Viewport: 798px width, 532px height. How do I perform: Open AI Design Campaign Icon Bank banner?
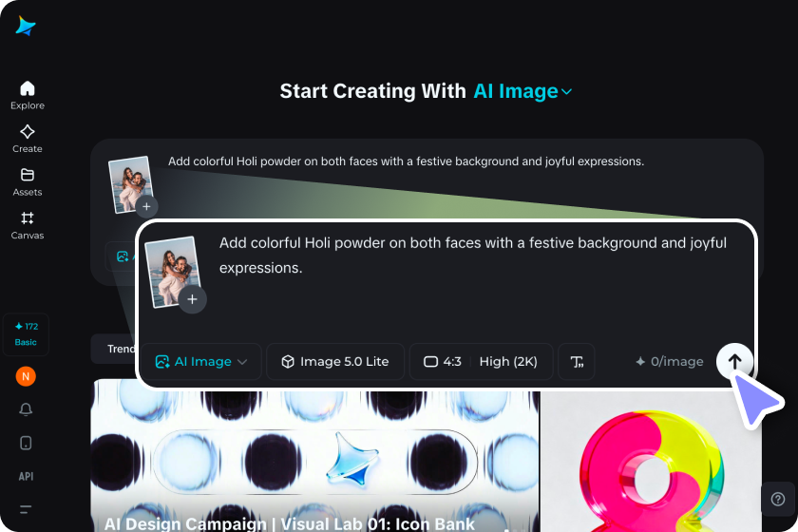315,462
